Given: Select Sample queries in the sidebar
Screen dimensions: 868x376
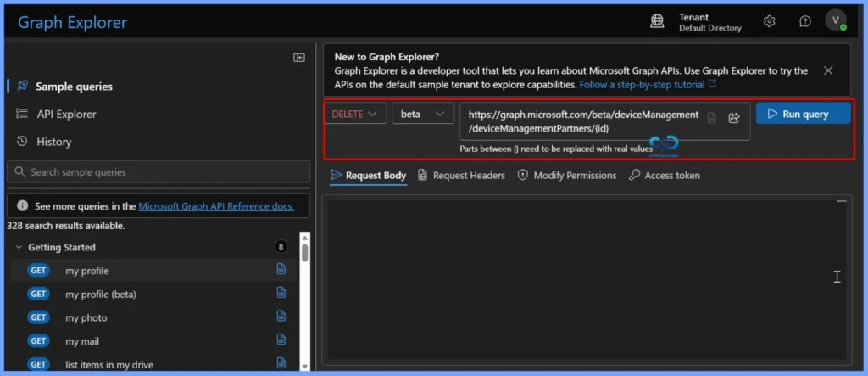Looking at the screenshot, I should click(x=75, y=87).
